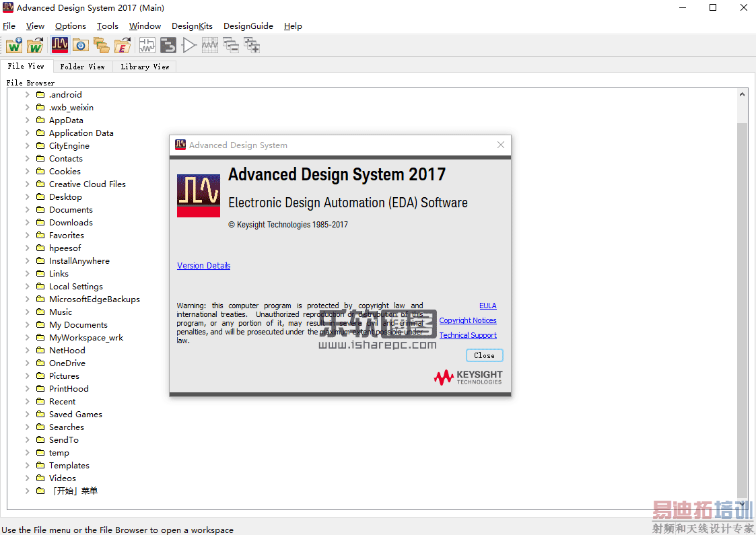Click the ADS waveform startup directory icon

[60, 45]
